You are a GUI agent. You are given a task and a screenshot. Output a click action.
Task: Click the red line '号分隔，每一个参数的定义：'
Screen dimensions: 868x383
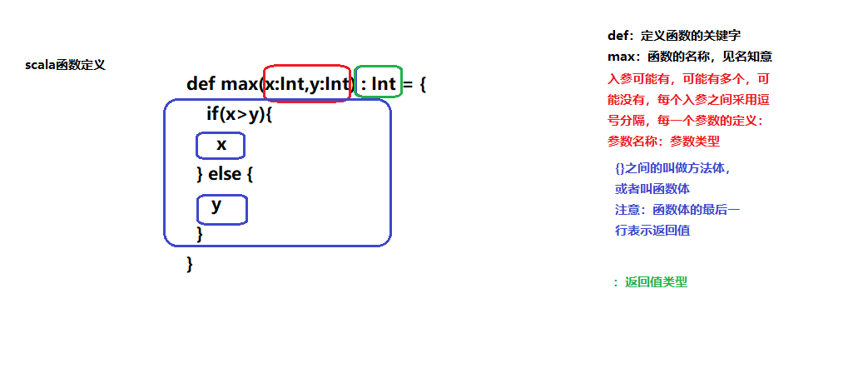(x=687, y=121)
